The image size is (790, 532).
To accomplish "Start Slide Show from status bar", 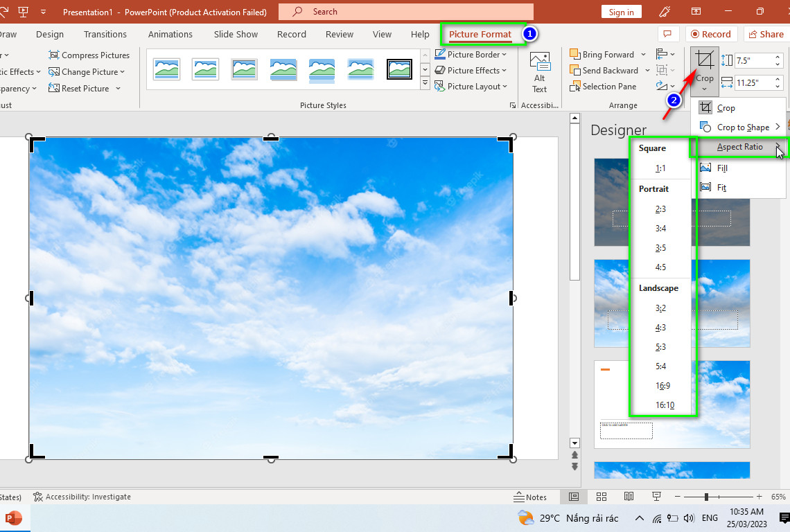I will [x=656, y=497].
